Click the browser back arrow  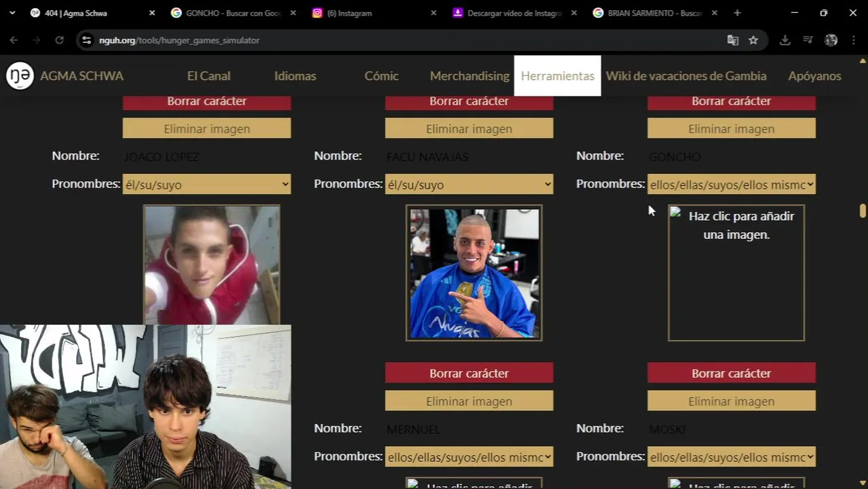14,40
